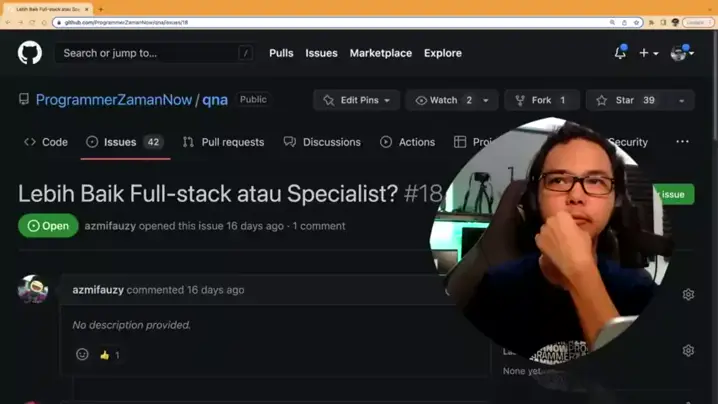The image size is (718, 404).
Task: Click the browser reload icon
Action: tap(31, 22)
